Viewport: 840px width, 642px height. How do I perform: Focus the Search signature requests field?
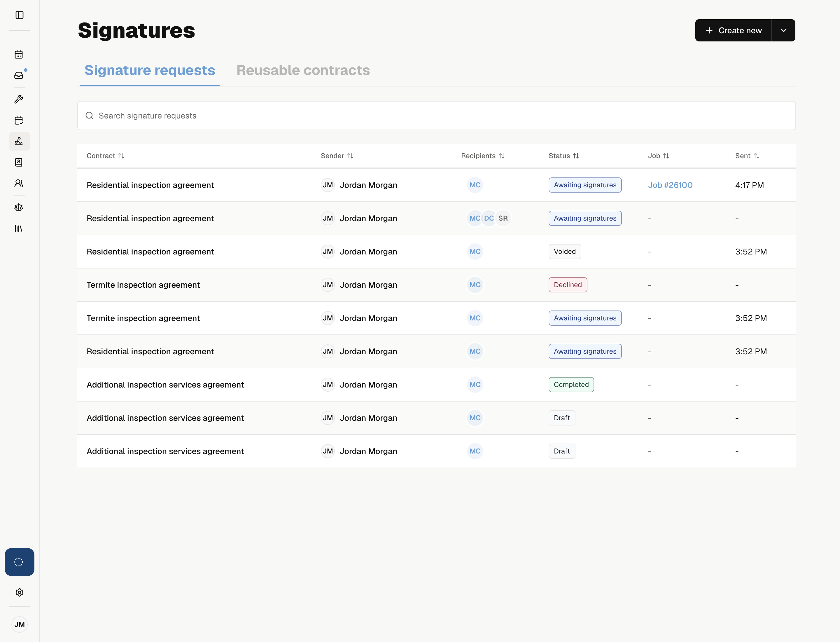[x=436, y=115]
